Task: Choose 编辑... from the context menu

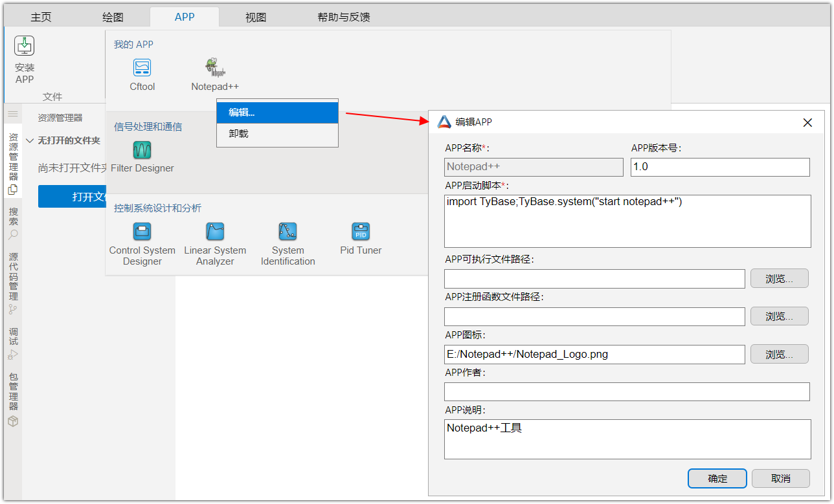Action: click(x=277, y=113)
